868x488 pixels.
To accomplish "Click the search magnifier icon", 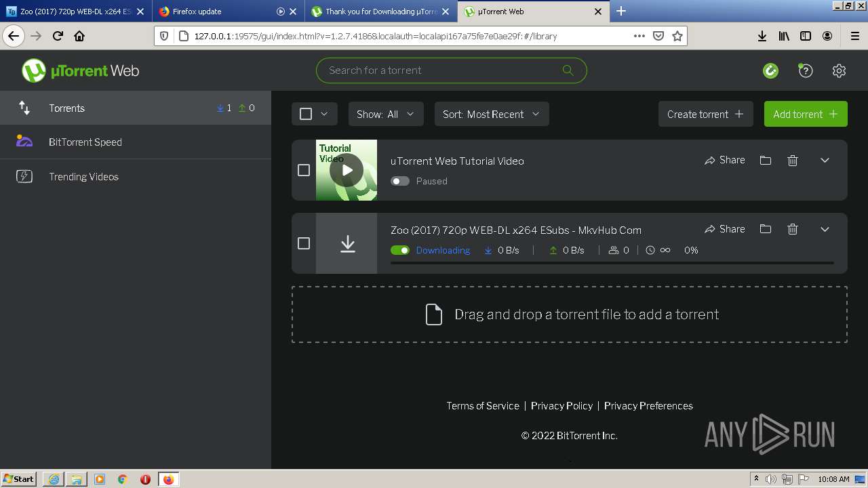I will (x=568, y=70).
